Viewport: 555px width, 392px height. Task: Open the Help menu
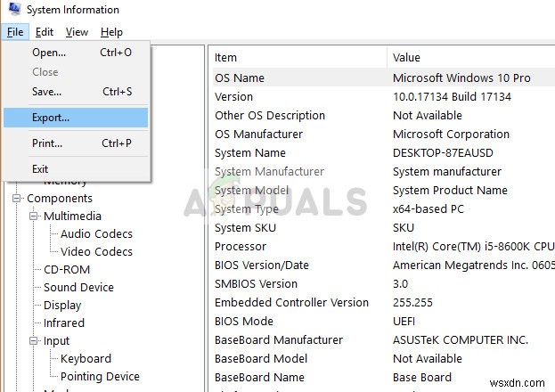[112, 32]
